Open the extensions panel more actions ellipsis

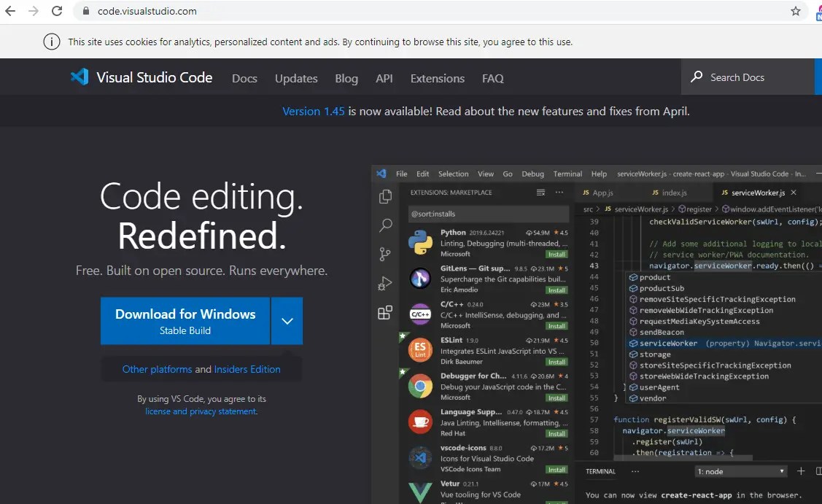click(x=559, y=193)
